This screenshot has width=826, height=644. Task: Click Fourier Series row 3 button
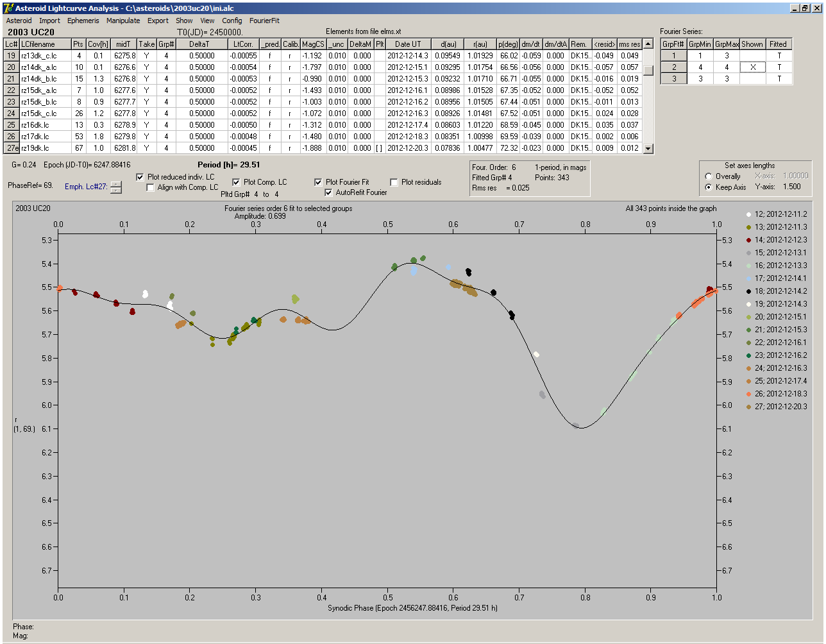tap(674, 79)
